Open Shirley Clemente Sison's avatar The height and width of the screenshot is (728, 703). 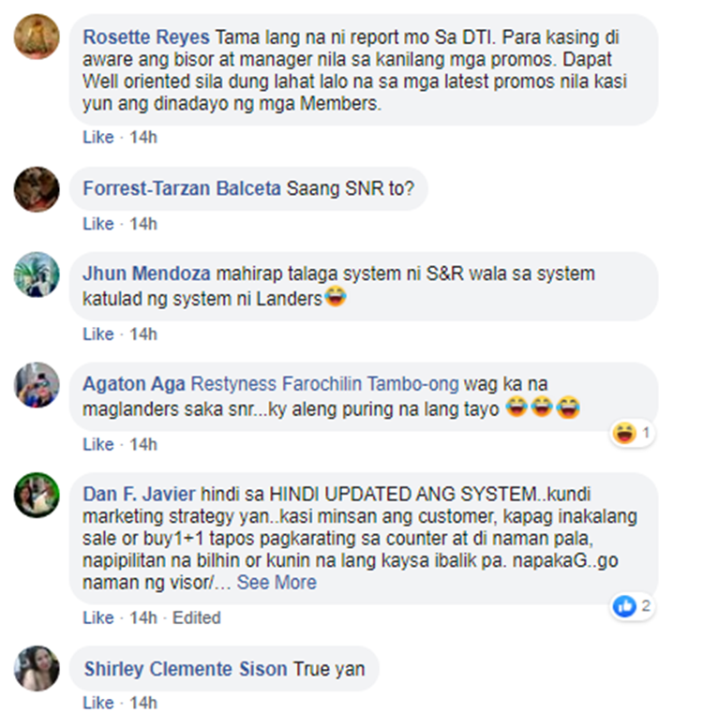pos(37,668)
